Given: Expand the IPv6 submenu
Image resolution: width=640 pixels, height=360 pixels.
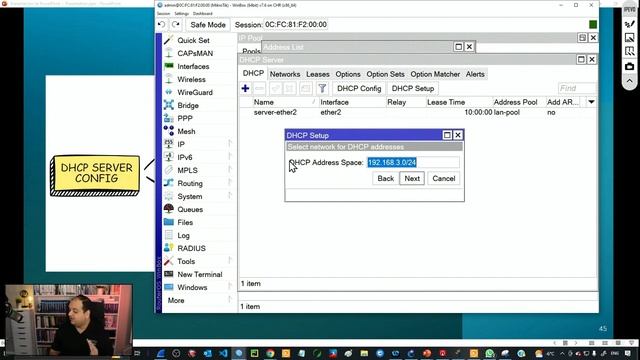Looking at the screenshot, I should 184,158.
